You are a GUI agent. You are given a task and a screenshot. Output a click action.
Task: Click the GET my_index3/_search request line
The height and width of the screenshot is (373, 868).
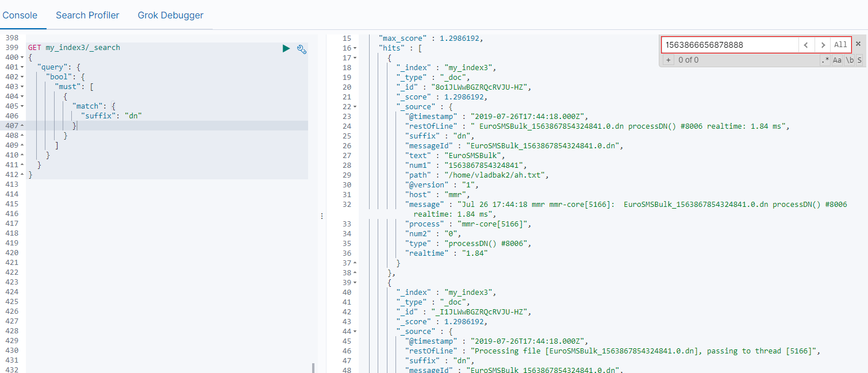tap(74, 48)
